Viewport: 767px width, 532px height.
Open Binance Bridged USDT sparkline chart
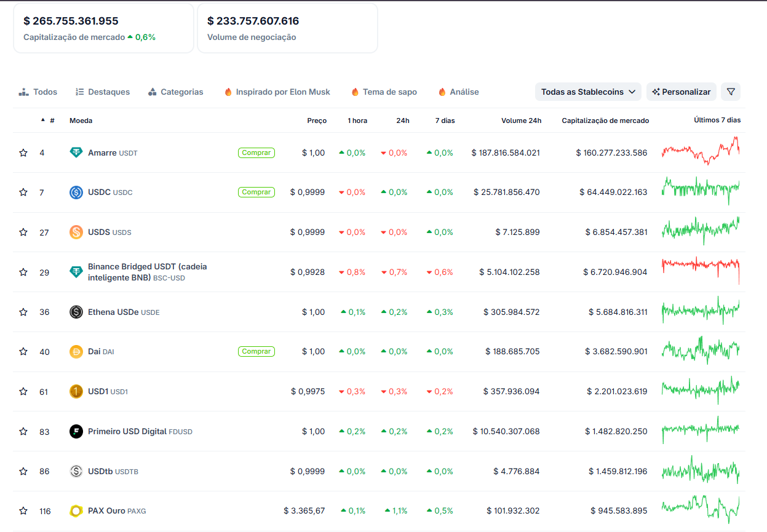point(701,271)
